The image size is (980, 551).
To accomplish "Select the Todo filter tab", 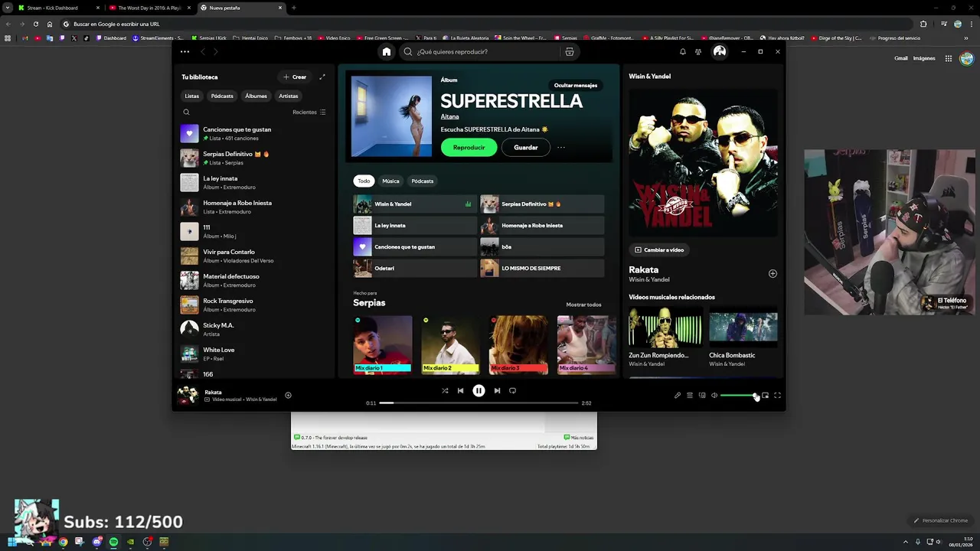I will point(364,181).
